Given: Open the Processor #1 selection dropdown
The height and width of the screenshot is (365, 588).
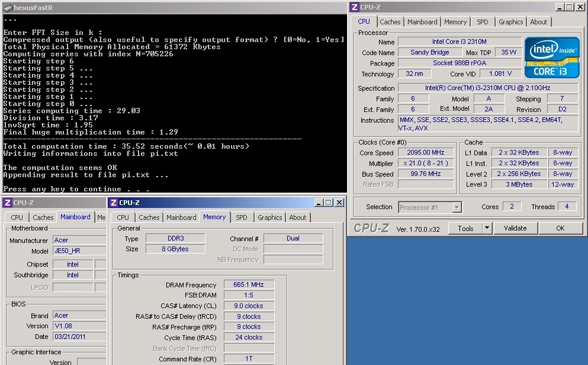Looking at the screenshot, I should click(x=430, y=207).
